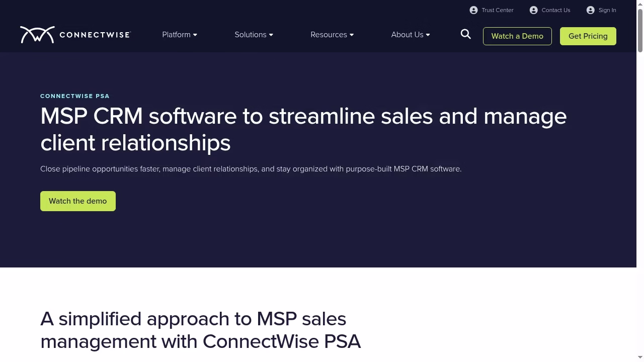
Task: Click the Get Pricing button
Action: (x=588, y=36)
